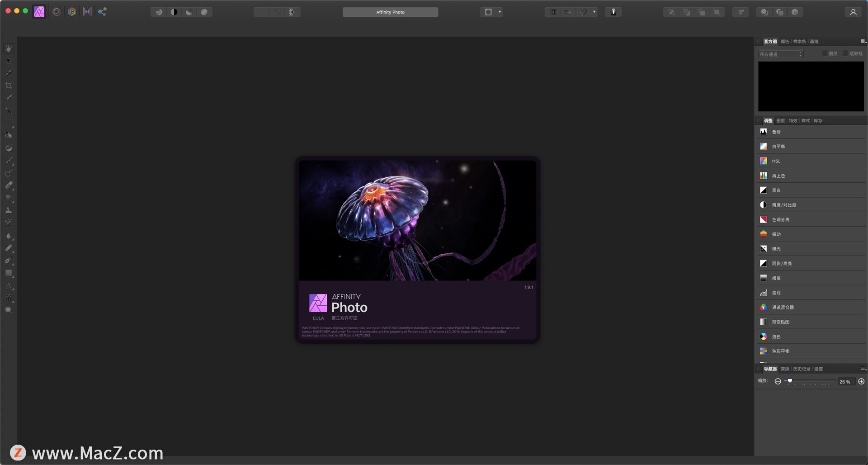Open the quick mask options dropdown arrow
The image size is (868, 465).
click(x=500, y=12)
